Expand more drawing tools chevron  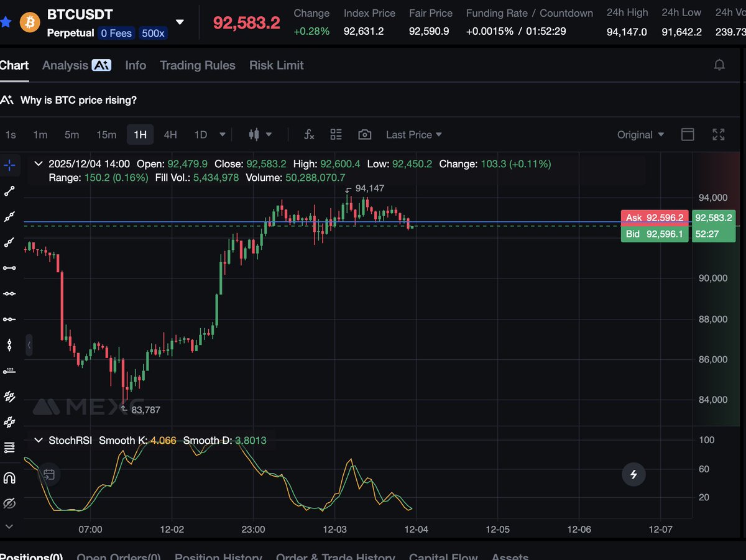pos(9,526)
